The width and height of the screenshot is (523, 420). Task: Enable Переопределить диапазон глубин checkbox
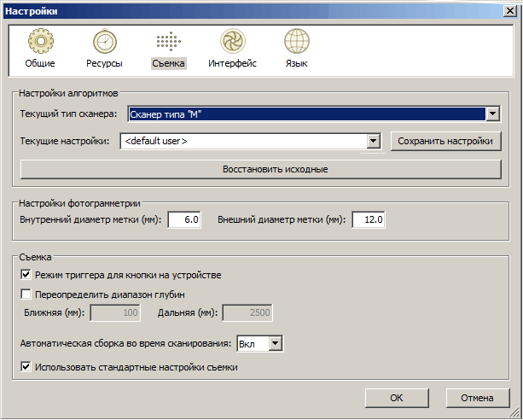[26, 295]
